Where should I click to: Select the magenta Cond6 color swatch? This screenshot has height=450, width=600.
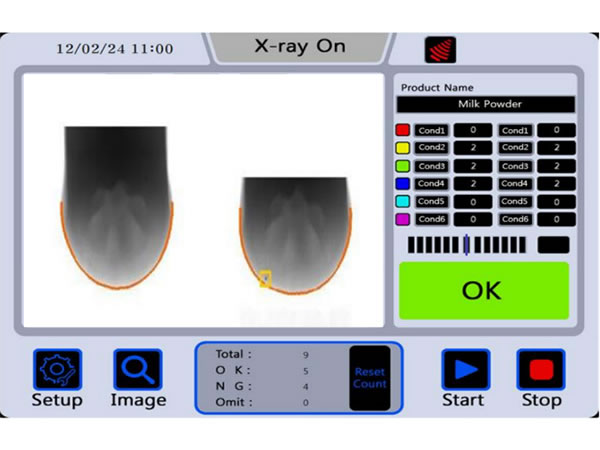coord(403,219)
